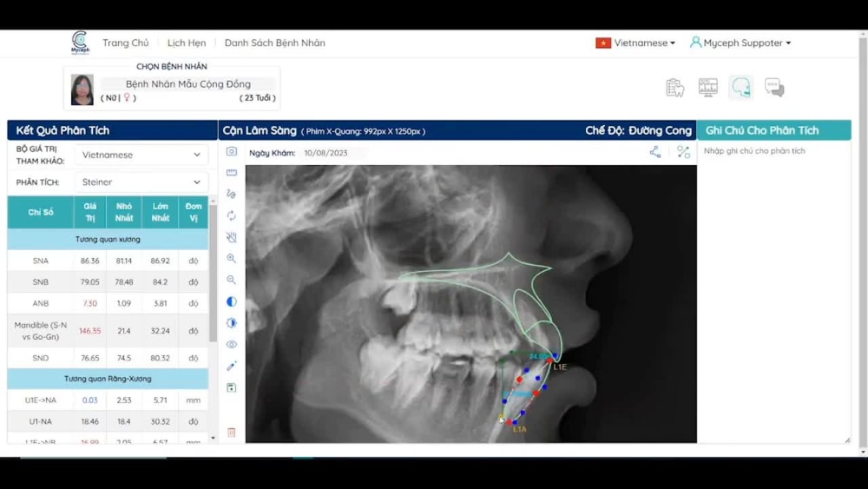This screenshot has width=868, height=489.
Task: Toggle the contrast half-circle icon
Action: (232, 301)
